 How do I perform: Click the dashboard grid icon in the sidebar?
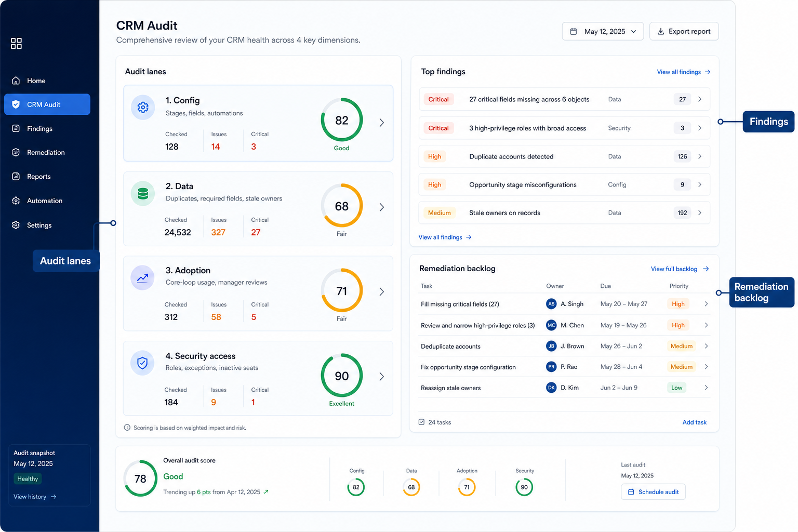[16, 43]
